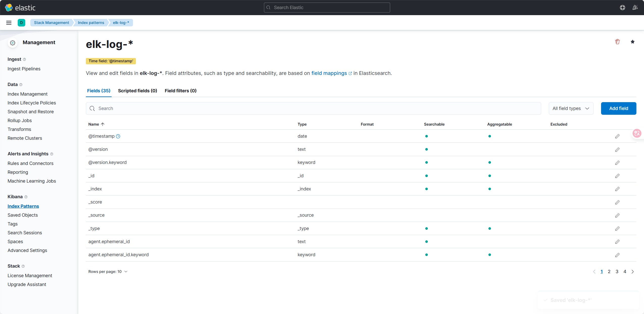Edit the _type field pencil icon
This screenshot has width=644, height=314.
coord(617,229)
